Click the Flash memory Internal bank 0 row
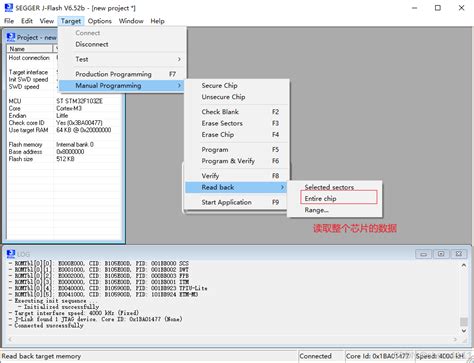 coord(64,144)
